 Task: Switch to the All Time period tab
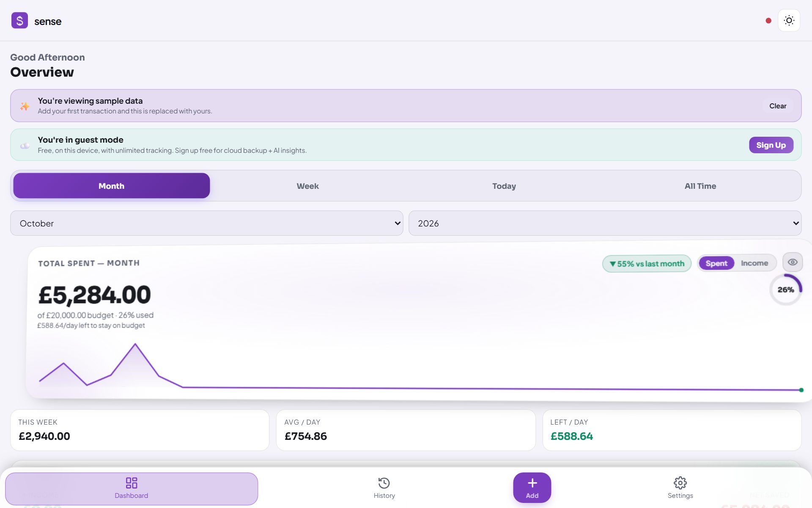pyautogui.click(x=700, y=186)
